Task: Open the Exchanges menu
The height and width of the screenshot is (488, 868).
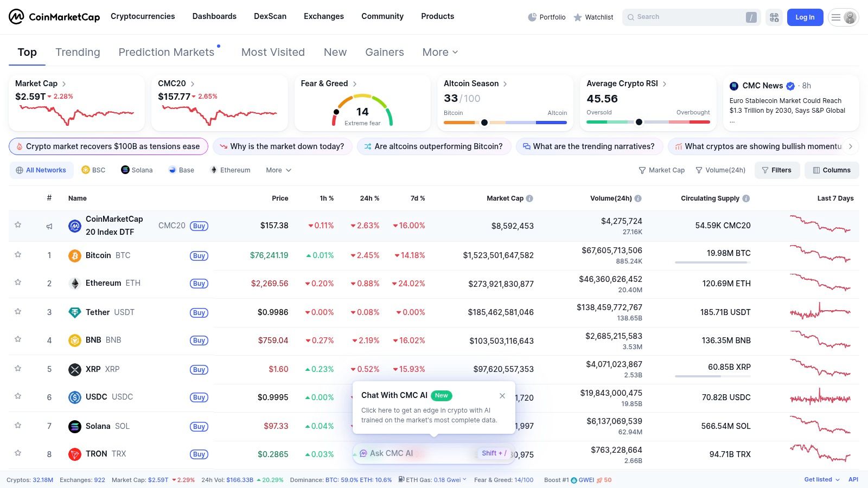Action: (x=323, y=16)
